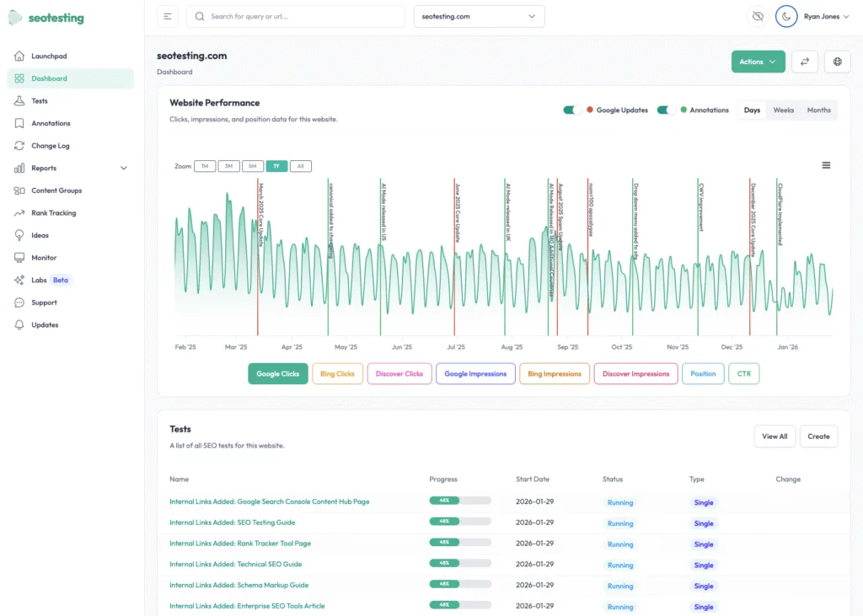
Task: Toggle data hiding with the crossed-eye icon
Action: click(x=758, y=15)
